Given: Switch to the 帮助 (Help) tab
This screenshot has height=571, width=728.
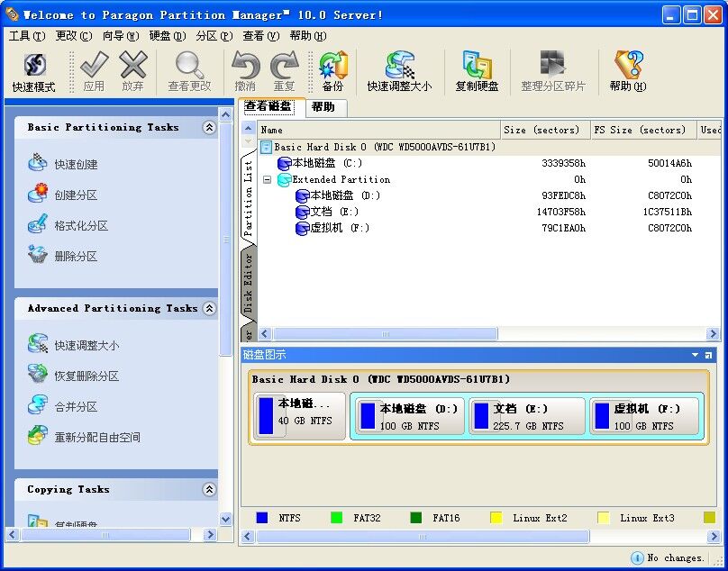Looking at the screenshot, I should coord(325,107).
